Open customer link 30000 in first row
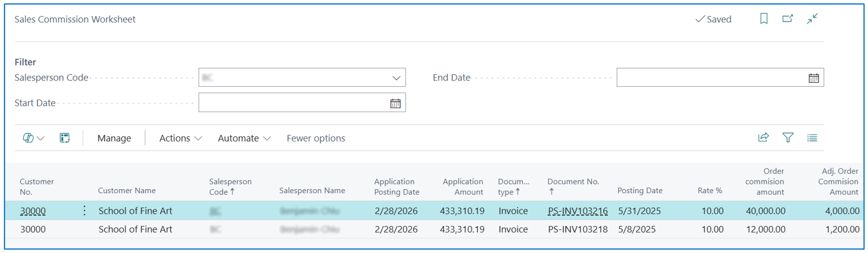Viewport: 868px width, 253px height. (x=33, y=211)
